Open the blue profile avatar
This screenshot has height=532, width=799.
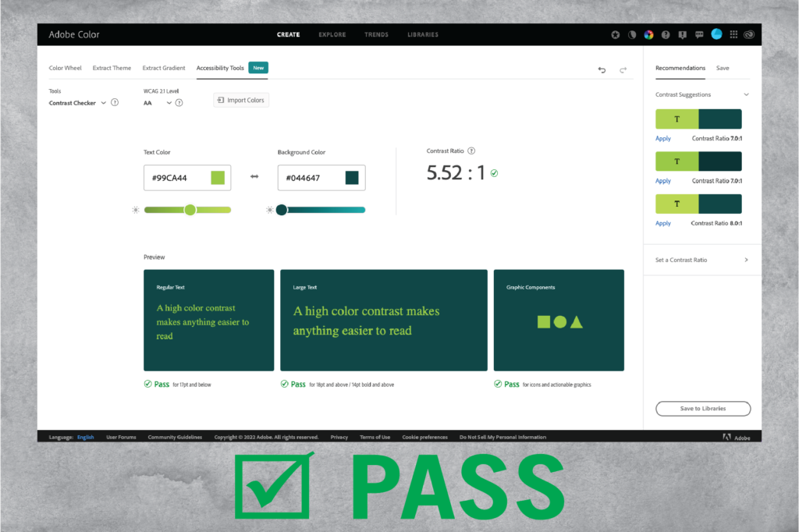(x=716, y=34)
